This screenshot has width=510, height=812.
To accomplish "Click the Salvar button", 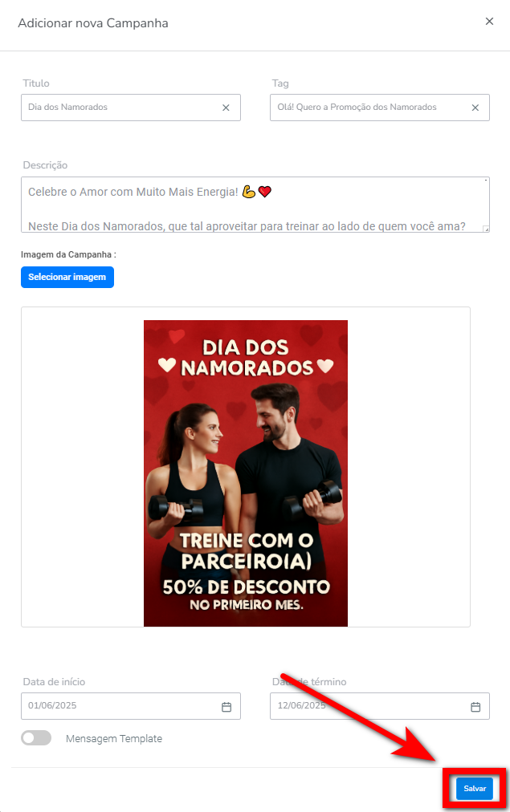I will pyautogui.click(x=475, y=788).
